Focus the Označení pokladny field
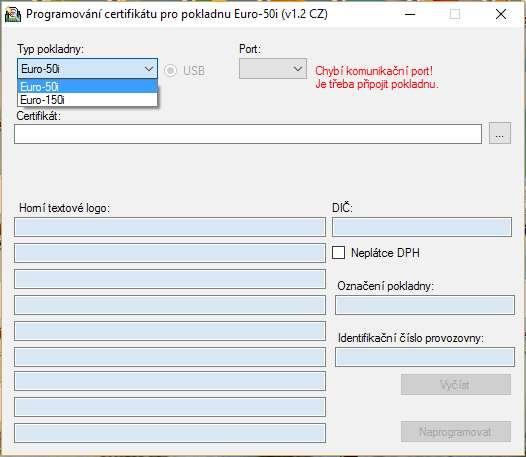Image resolution: width=526 pixels, height=457 pixels. 425,305
